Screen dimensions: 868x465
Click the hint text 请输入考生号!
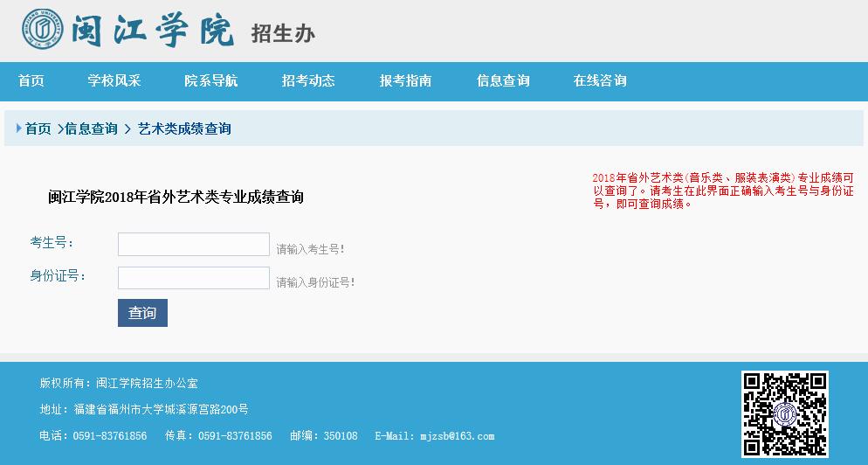tap(311, 249)
